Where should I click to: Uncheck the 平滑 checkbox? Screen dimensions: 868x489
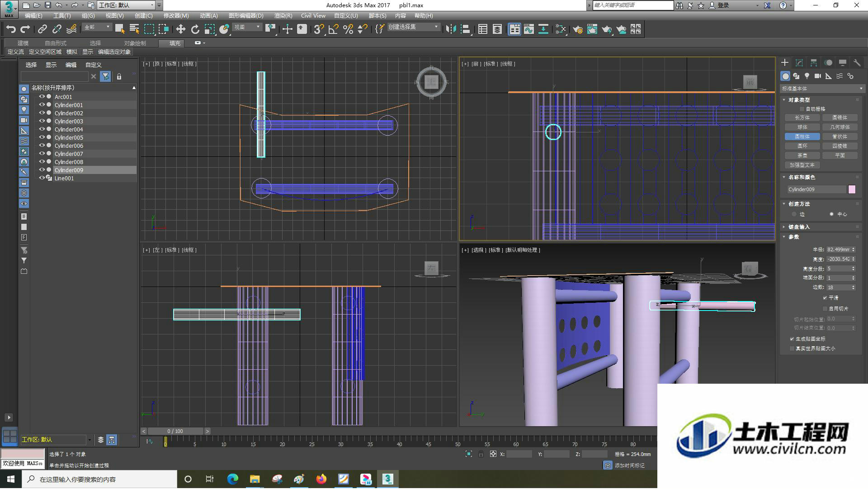click(825, 298)
